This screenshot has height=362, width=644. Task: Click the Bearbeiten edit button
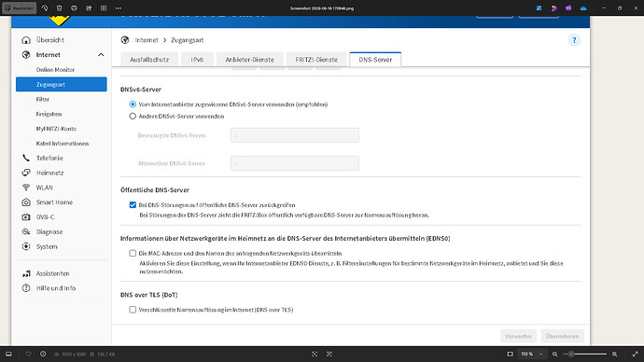pos(19,7)
